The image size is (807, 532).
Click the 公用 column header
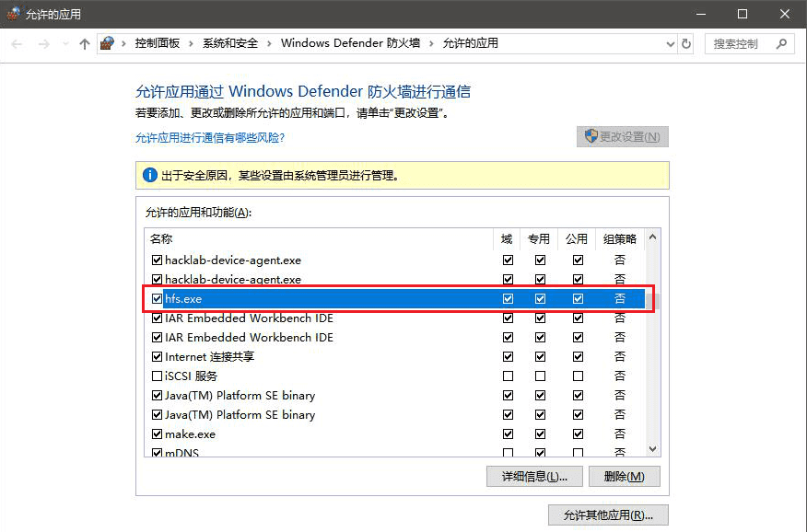coord(577,239)
